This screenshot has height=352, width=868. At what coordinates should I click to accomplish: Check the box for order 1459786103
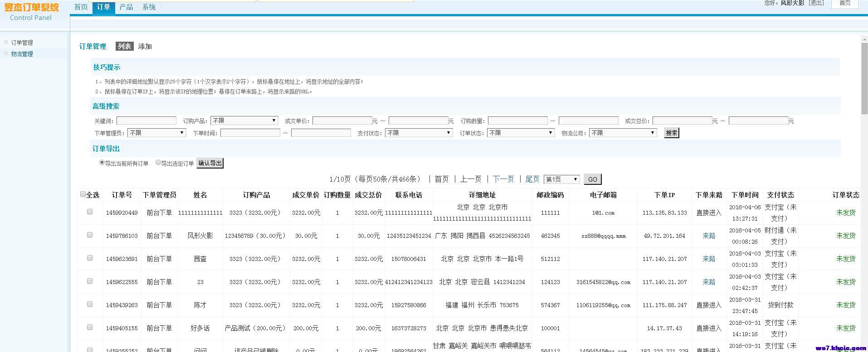(x=90, y=235)
